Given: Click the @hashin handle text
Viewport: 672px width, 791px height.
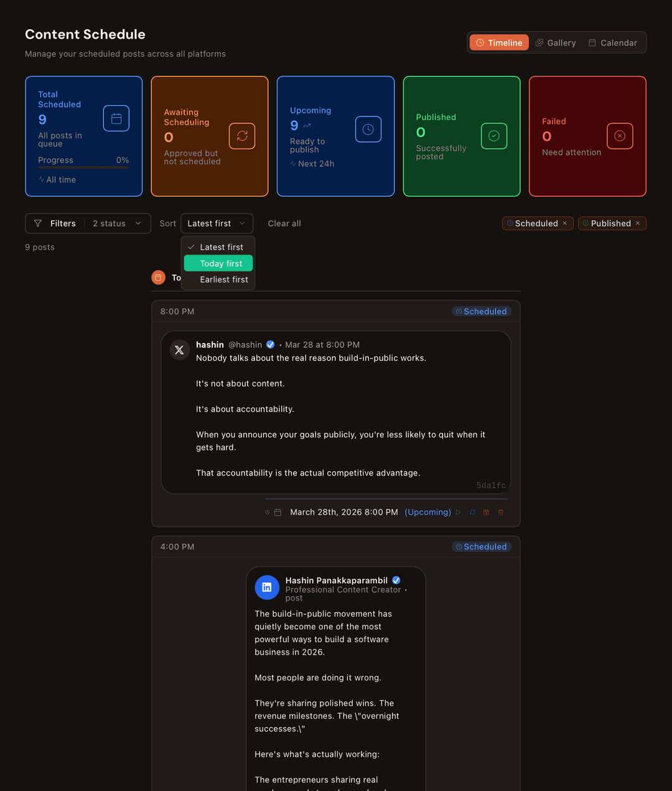Looking at the screenshot, I should (x=245, y=345).
